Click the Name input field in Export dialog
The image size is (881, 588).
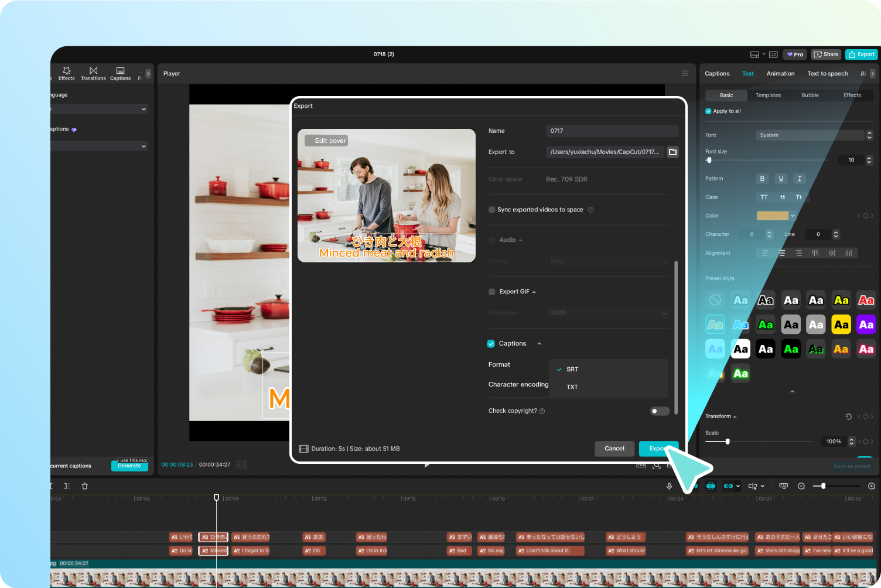coord(612,131)
